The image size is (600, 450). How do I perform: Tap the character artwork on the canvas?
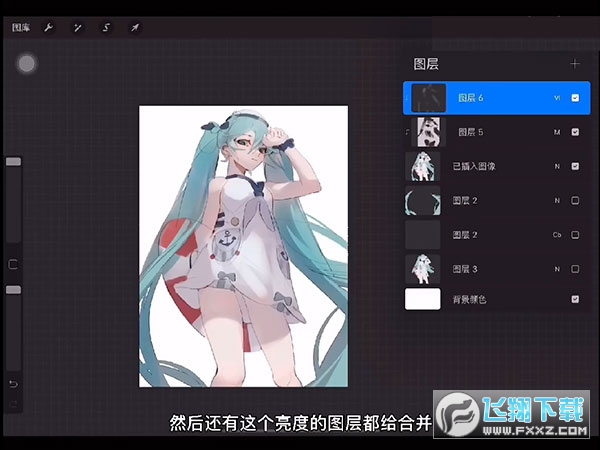tap(243, 246)
